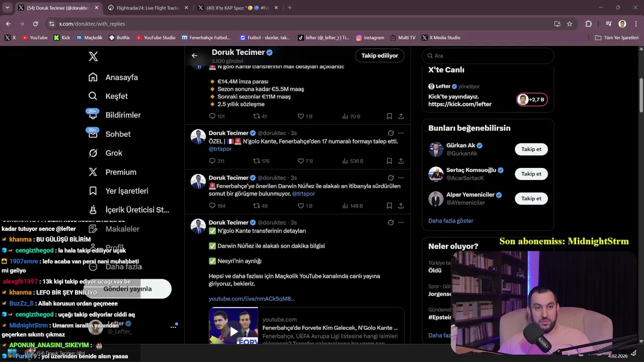Open kick.com/lefter live stream link
Image resolution: width=644 pixels, height=362 pixels.
pos(460,104)
